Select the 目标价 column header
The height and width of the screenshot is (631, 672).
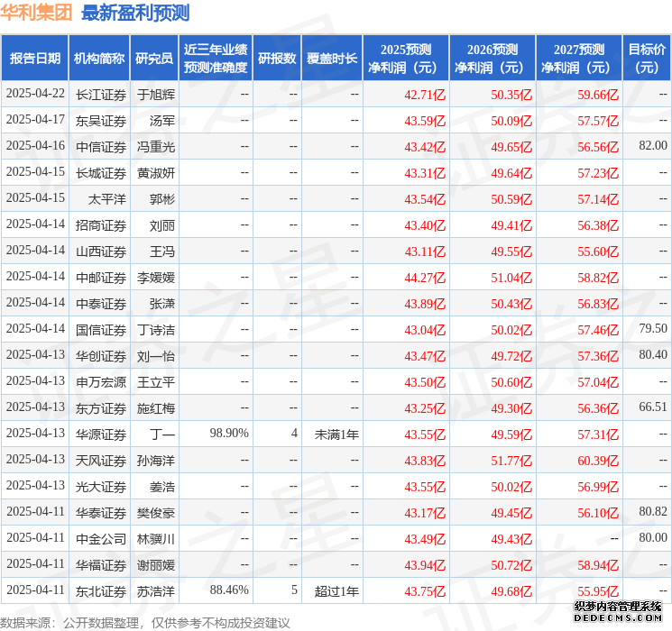click(x=647, y=58)
